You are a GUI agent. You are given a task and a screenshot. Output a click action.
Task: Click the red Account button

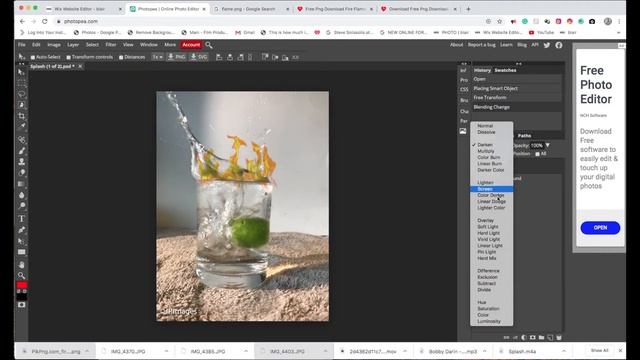[191, 45]
